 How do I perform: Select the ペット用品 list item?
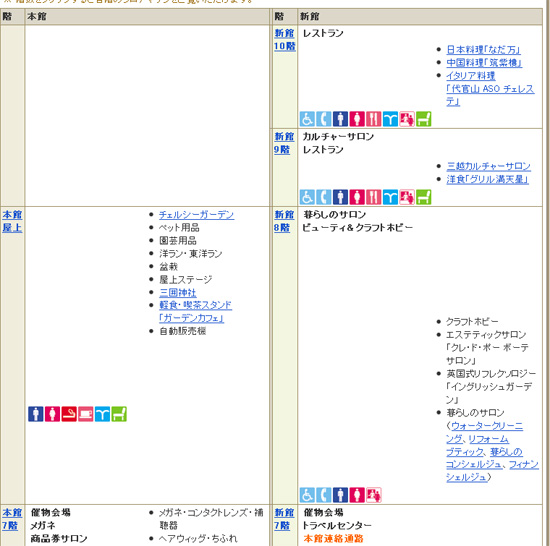pos(179,228)
